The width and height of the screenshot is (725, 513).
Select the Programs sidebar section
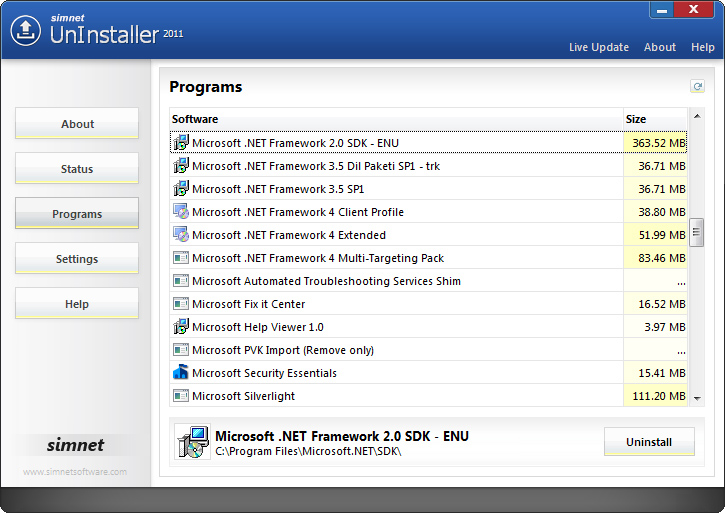click(77, 213)
